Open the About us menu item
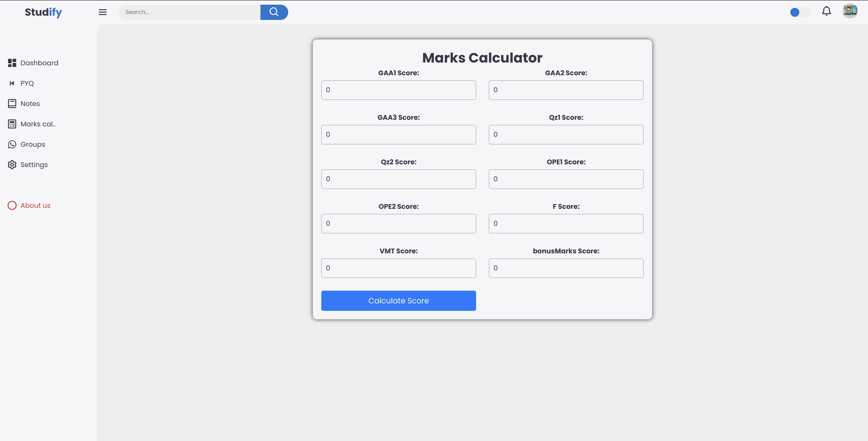This screenshot has width=868, height=441. tap(35, 205)
